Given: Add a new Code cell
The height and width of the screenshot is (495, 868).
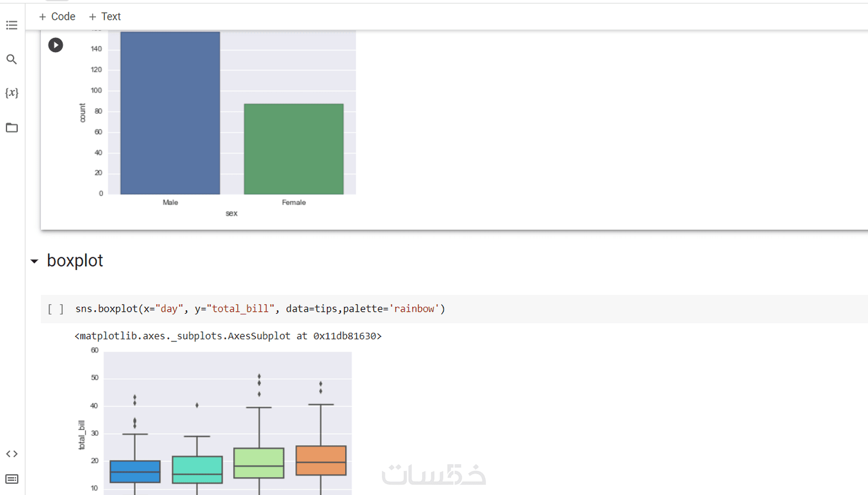Looking at the screenshot, I should pyautogui.click(x=57, y=17).
